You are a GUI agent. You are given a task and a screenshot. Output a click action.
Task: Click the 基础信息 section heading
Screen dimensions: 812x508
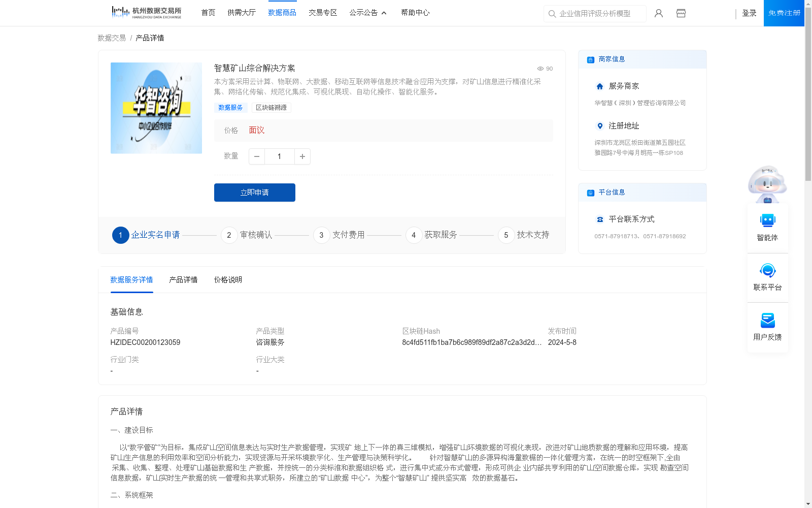126,312
